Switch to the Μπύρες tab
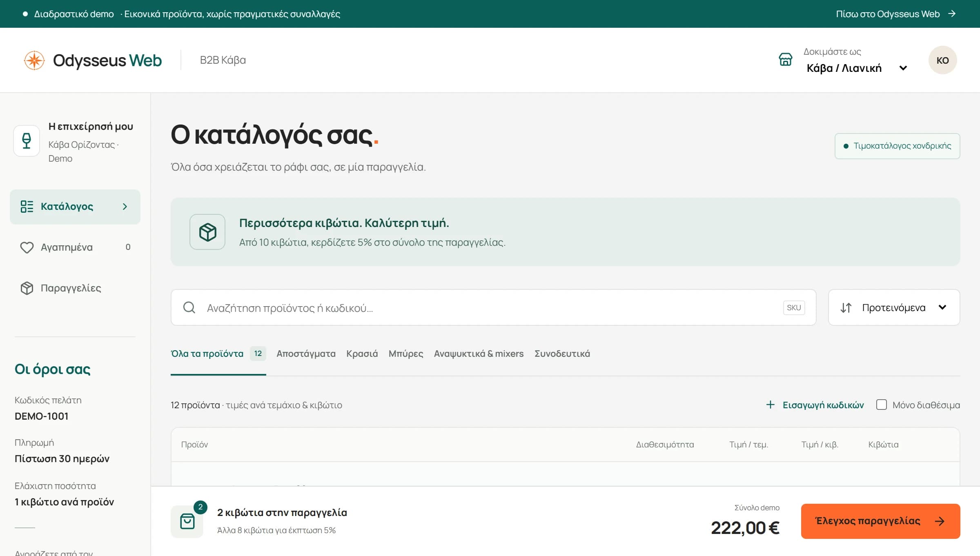The height and width of the screenshot is (556, 980). 405,354
